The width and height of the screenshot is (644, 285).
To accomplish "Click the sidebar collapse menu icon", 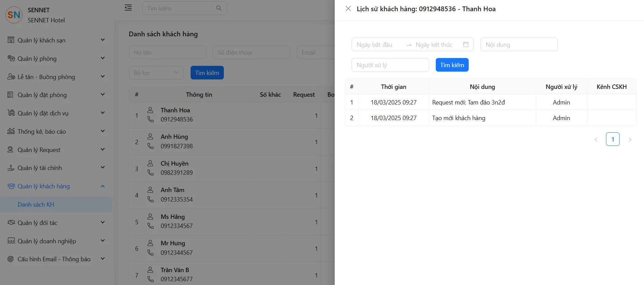I will point(128,8).
